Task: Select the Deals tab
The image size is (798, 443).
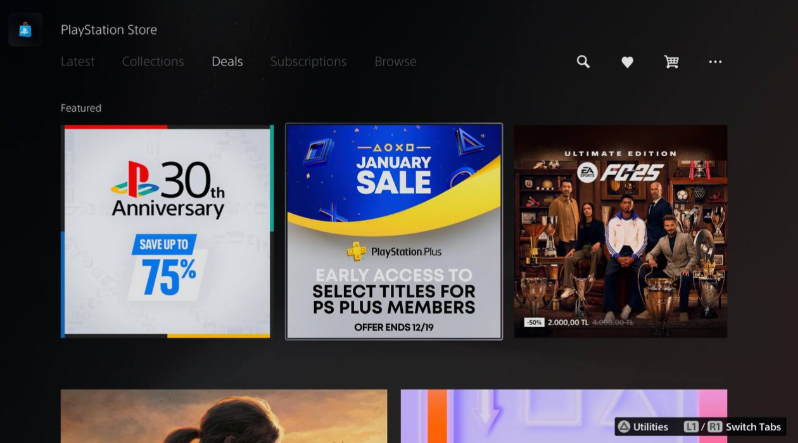Action: pyautogui.click(x=227, y=62)
